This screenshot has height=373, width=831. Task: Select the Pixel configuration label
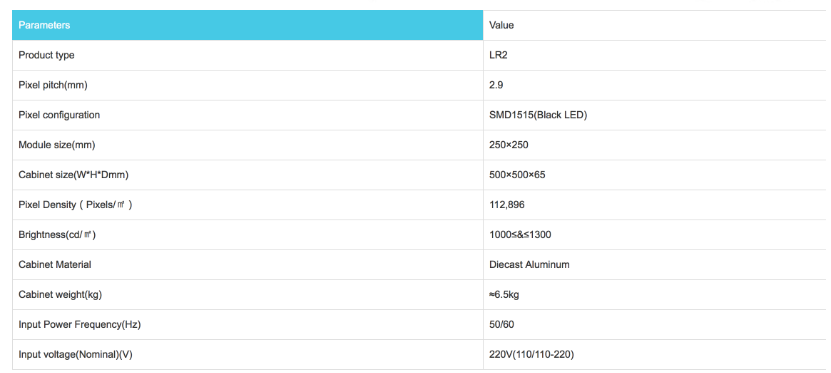click(59, 115)
